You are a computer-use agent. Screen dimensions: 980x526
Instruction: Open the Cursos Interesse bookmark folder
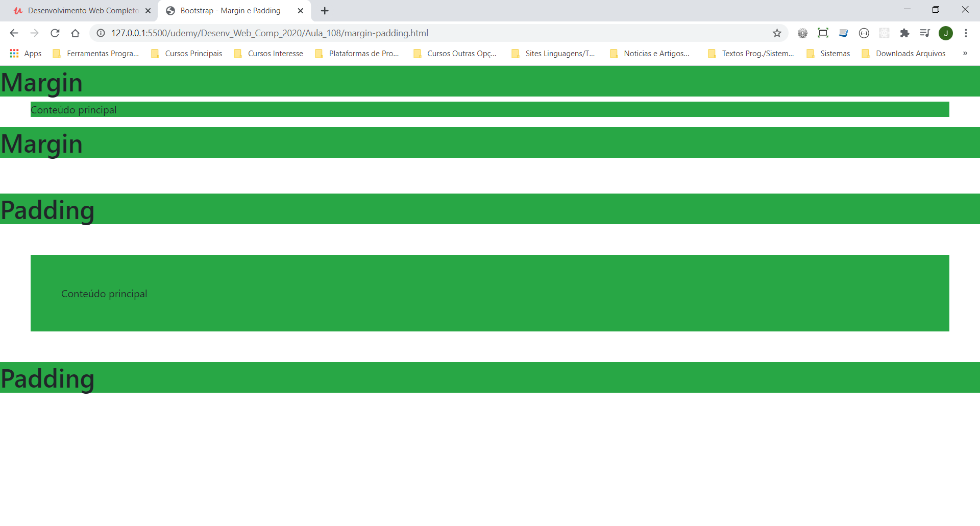point(268,54)
